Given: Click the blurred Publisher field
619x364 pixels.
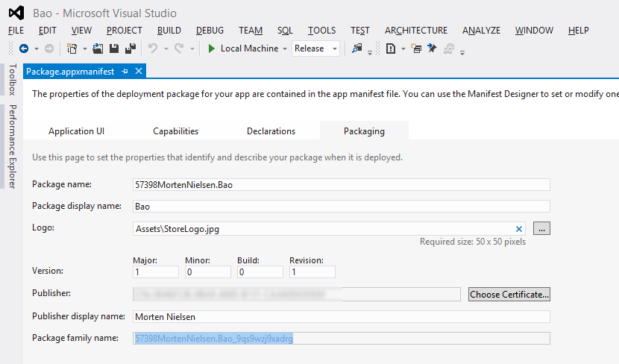Looking at the screenshot, I should pyautogui.click(x=297, y=294).
